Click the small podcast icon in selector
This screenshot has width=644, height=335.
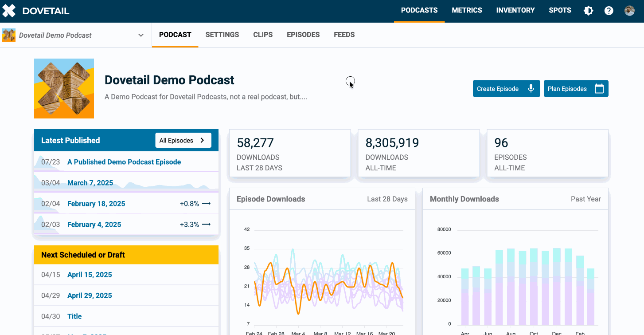coord(9,35)
